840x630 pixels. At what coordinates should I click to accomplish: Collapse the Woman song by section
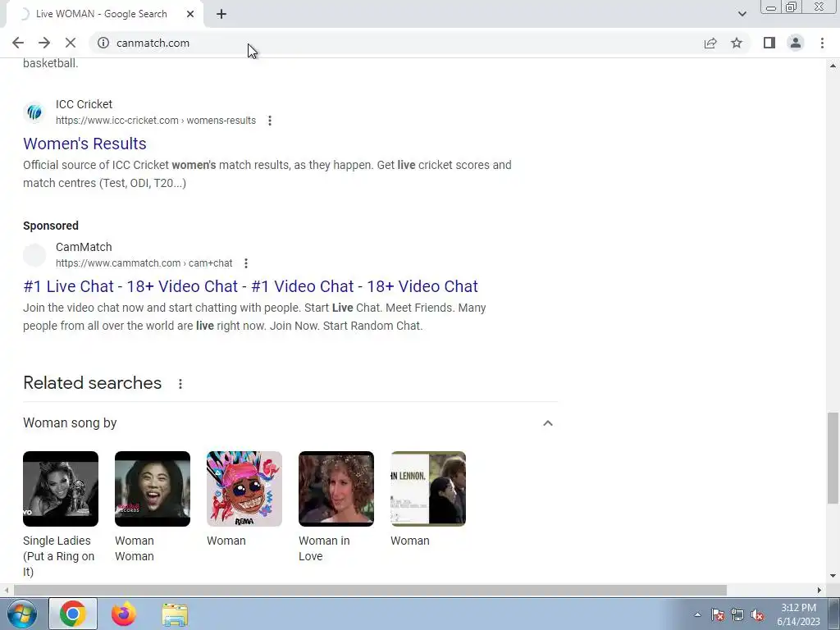point(547,423)
